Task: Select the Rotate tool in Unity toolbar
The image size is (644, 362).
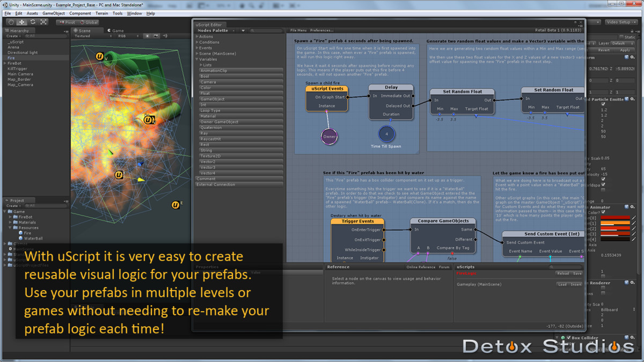Action: pos(33,22)
